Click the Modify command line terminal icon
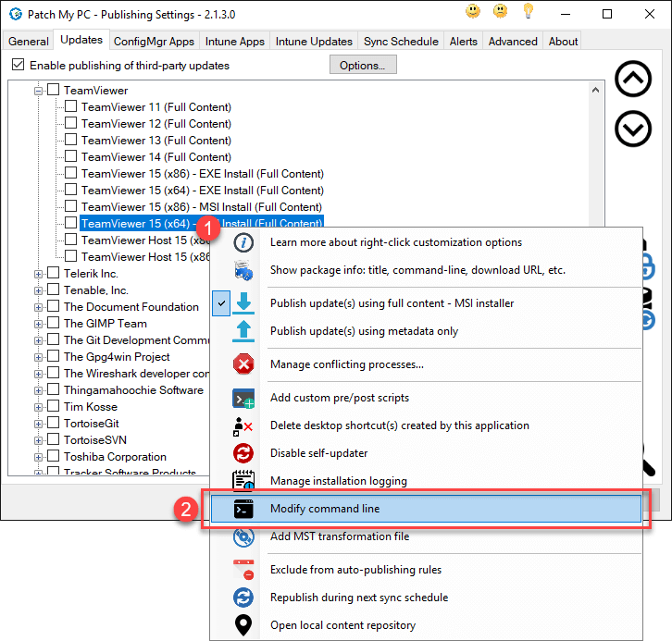Screen dimensions: 672x641 tap(243, 509)
